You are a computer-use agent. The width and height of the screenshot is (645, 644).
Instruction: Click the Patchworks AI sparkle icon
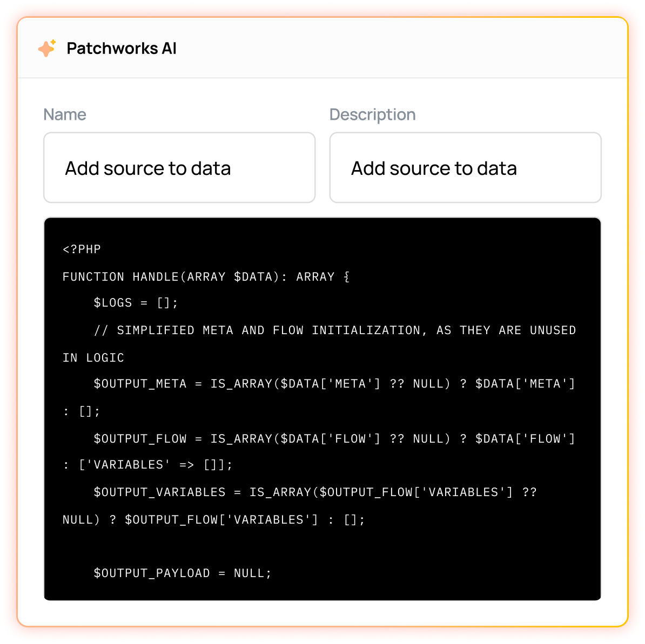coord(47,48)
